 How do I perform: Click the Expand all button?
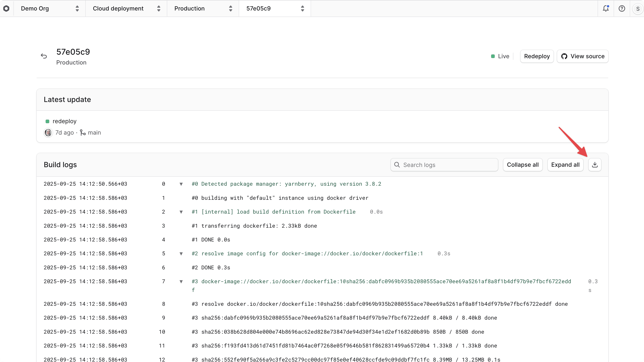tap(565, 165)
